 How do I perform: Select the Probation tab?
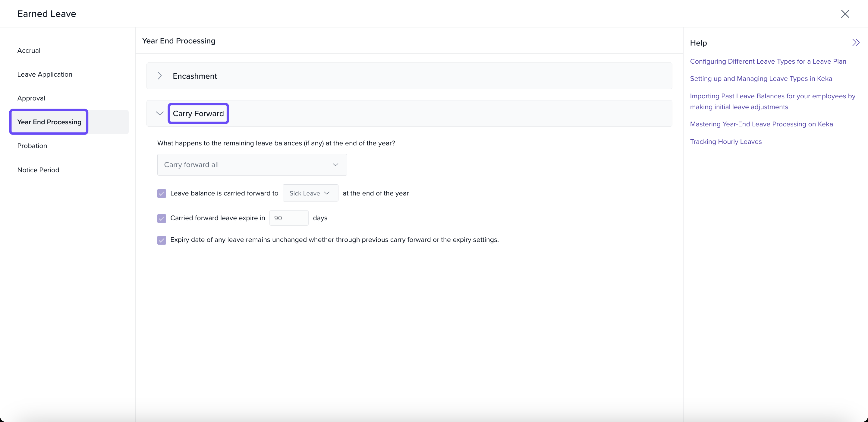32,146
